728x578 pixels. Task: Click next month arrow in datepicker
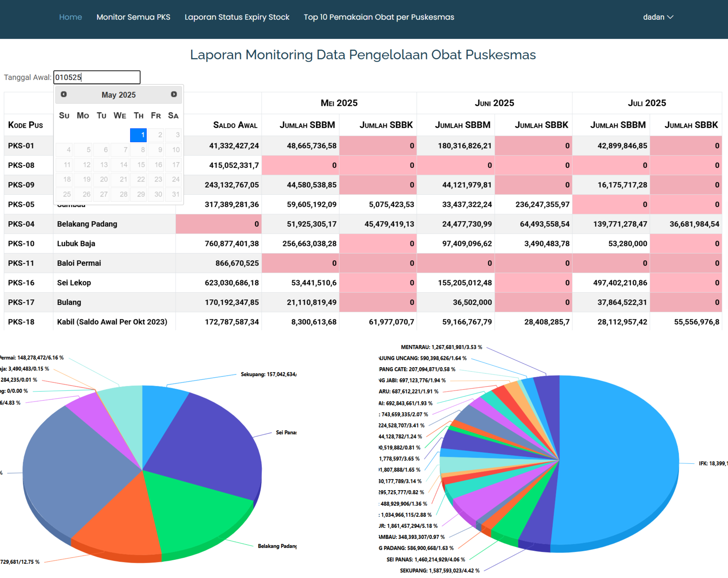[x=173, y=94]
